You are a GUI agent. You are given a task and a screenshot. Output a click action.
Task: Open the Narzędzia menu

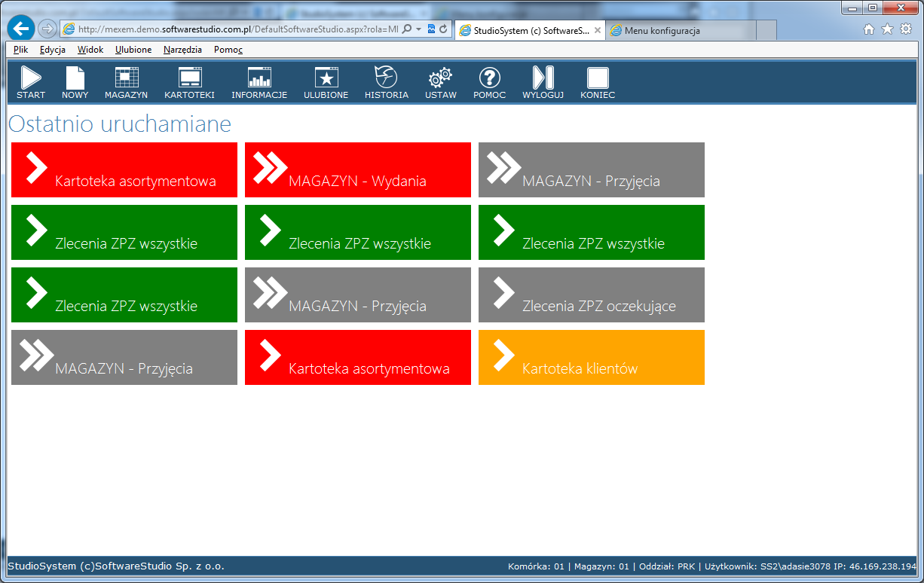pyautogui.click(x=182, y=50)
